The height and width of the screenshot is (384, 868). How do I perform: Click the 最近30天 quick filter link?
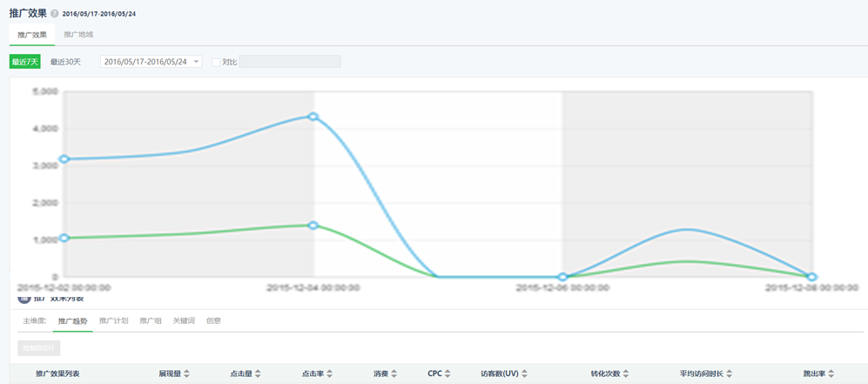click(x=65, y=62)
